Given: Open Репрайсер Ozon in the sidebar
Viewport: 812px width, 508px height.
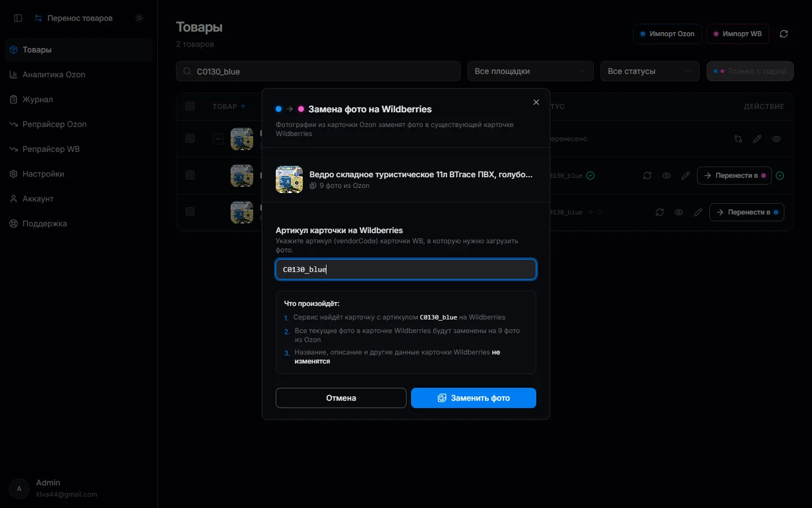Looking at the screenshot, I should pyautogui.click(x=78, y=124).
